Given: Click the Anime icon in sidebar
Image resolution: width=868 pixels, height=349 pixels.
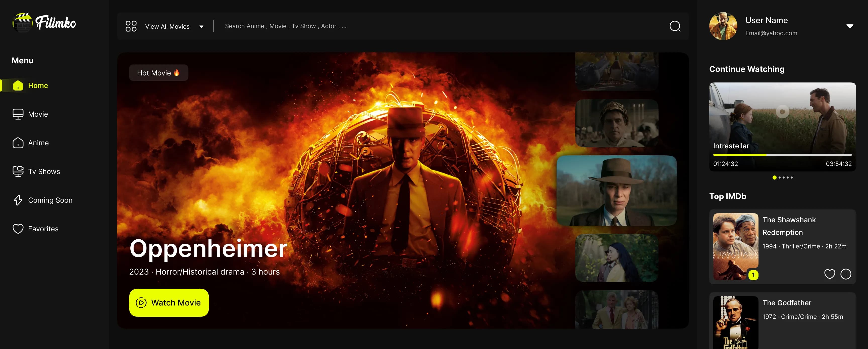Looking at the screenshot, I should (x=18, y=143).
